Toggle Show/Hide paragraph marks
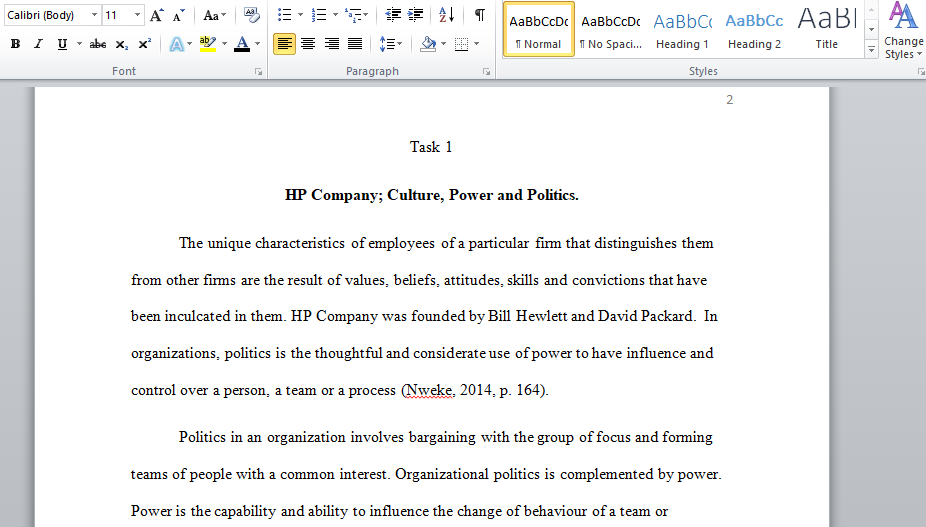Image resolution: width=926 pixels, height=527 pixels. [480, 15]
